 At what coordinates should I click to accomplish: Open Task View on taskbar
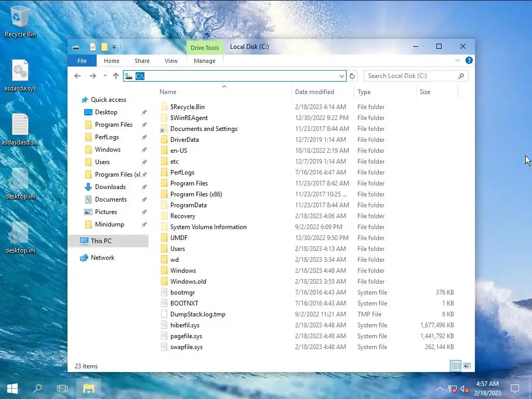(x=62, y=389)
